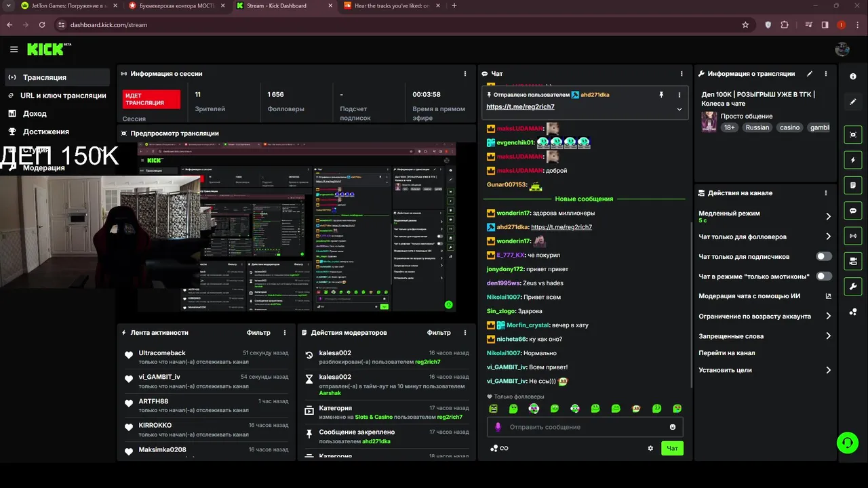Screen dimensions: 868x488
Task: Toggle the broadcast signal panel icon
Action: [x=853, y=236]
